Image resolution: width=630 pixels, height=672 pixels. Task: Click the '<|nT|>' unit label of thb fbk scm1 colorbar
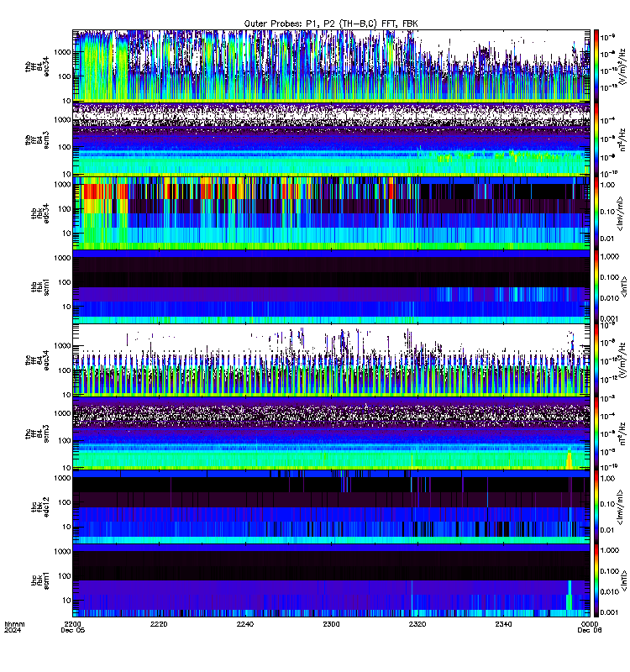(624, 286)
